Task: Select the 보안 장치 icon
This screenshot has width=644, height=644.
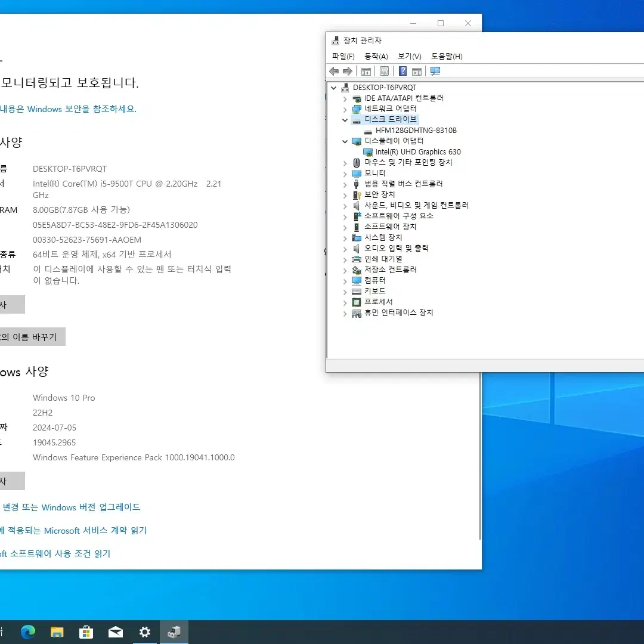Action: point(357,194)
